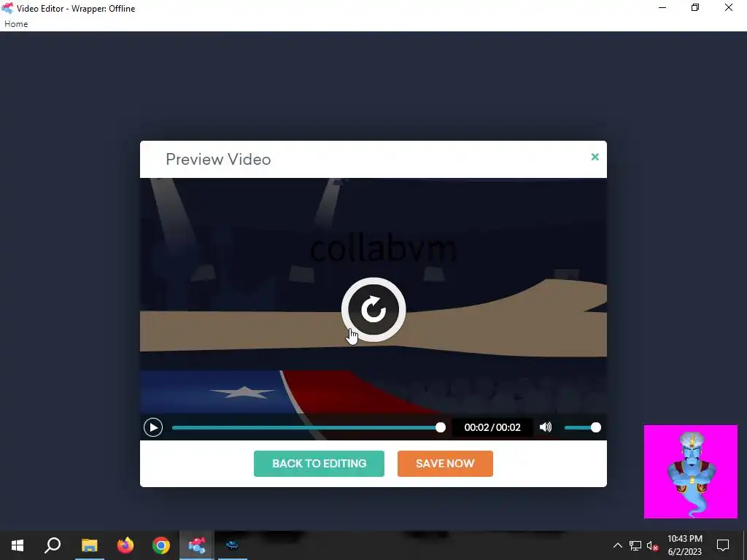Minimize the Video Editor window
Image resolution: width=747 pixels, height=560 pixels.
662,7
